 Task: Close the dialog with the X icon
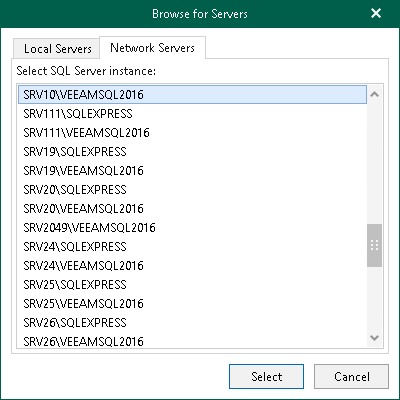click(376, 13)
